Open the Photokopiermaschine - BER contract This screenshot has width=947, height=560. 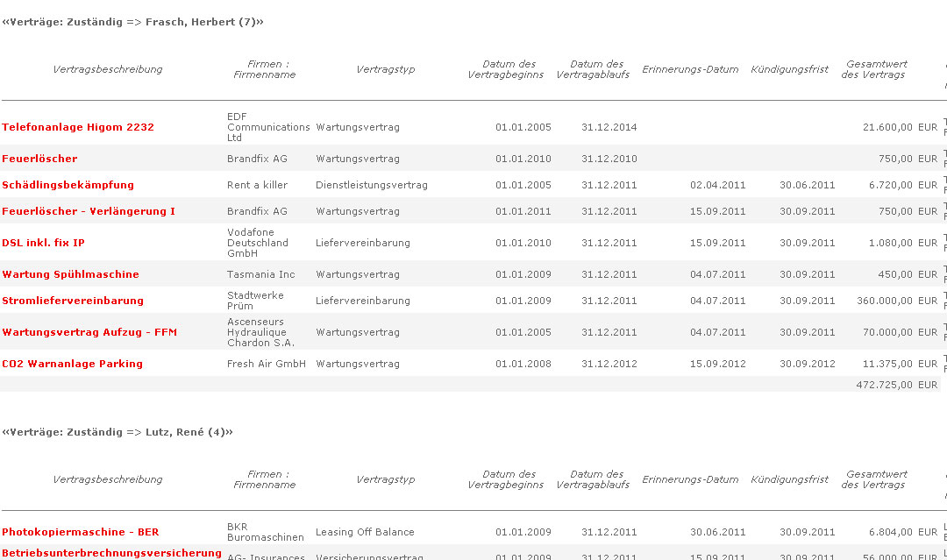click(81, 532)
